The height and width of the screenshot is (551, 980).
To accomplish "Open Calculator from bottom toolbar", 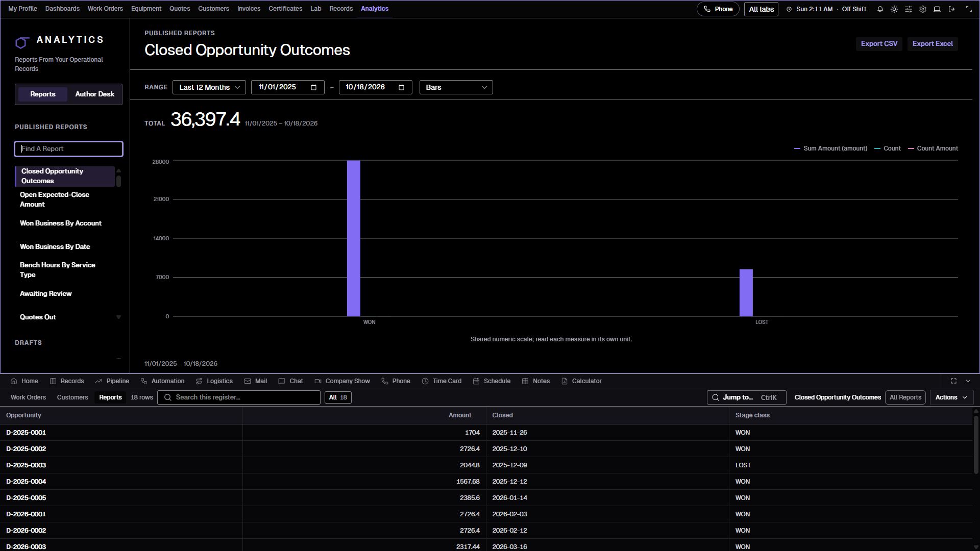I will point(581,381).
